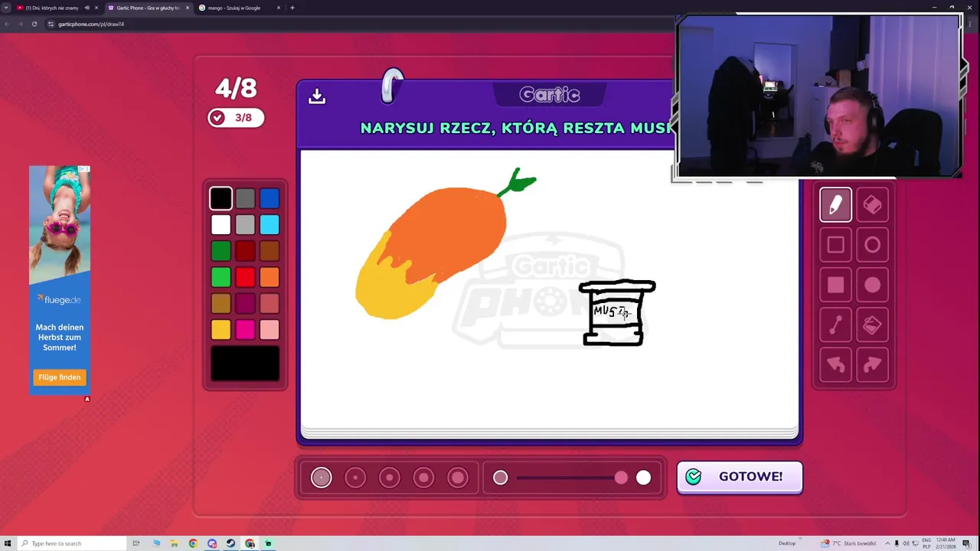The image size is (980, 551).
Task: Select the smallest brush size
Action: [x=322, y=478]
